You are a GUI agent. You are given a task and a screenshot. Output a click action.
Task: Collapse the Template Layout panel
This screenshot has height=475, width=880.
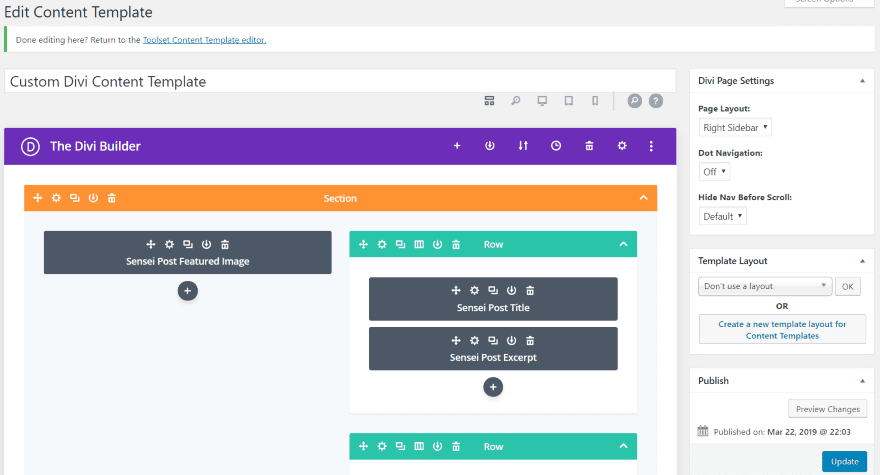coord(862,261)
